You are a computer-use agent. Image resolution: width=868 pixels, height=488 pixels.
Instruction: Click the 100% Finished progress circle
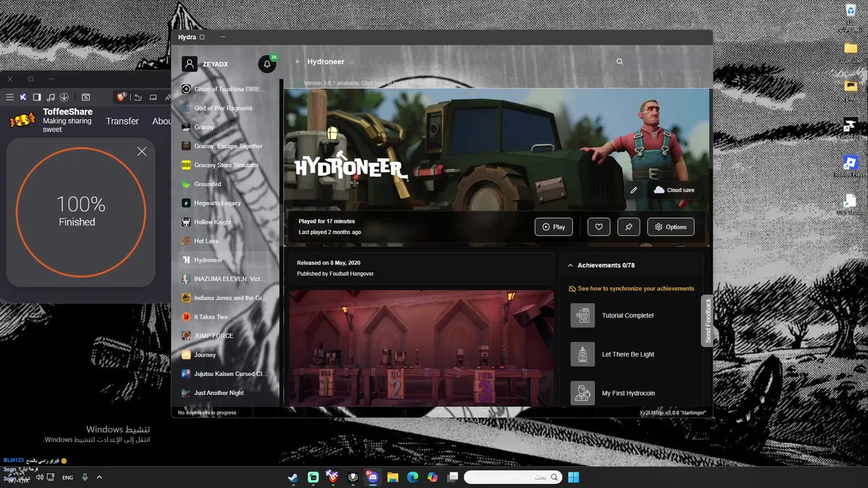[x=80, y=212]
